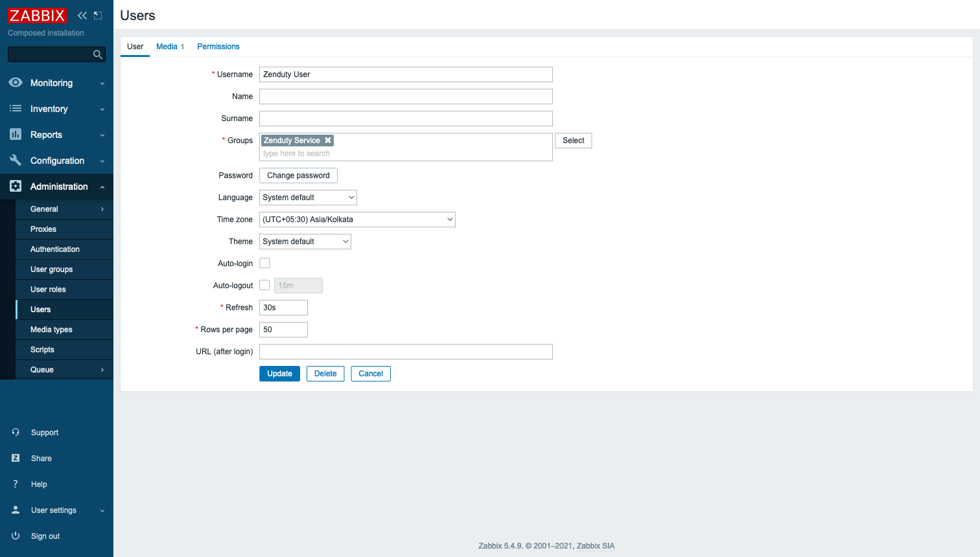Viewport: 980px width, 557px height.
Task: Open the Time zone dropdown
Action: click(x=357, y=220)
